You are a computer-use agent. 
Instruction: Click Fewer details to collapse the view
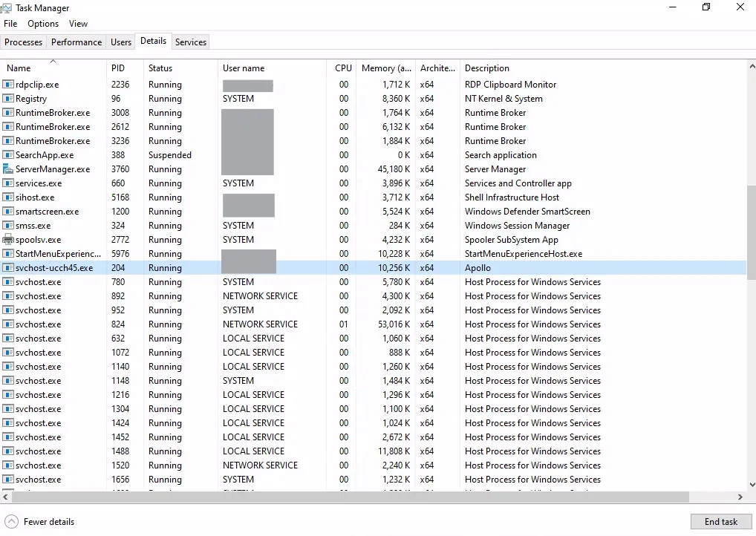coord(47,521)
